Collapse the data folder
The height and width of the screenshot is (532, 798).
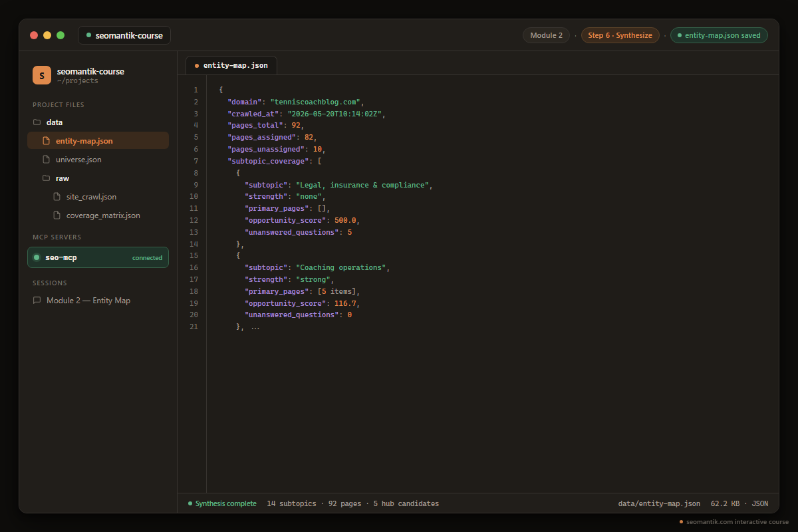pyautogui.click(x=98, y=122)
